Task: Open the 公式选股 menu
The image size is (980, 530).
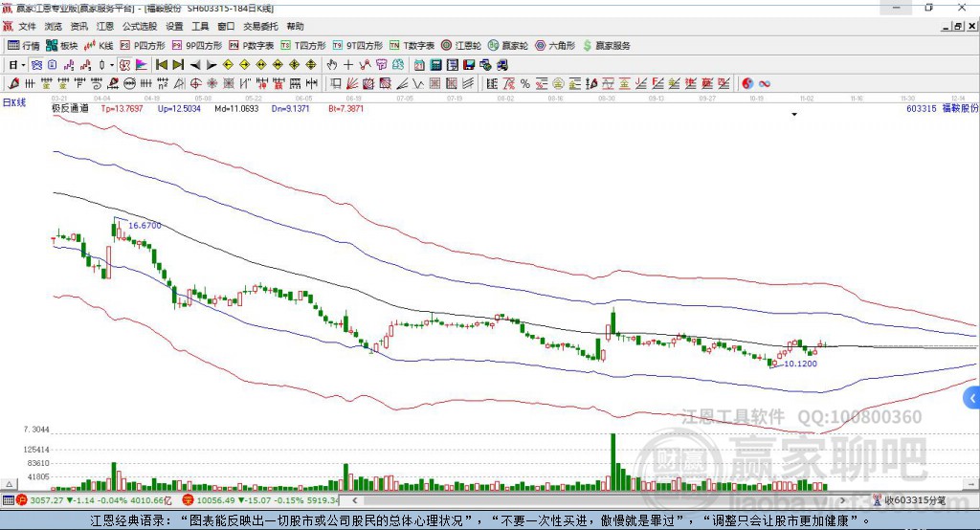Action: [x=140, y=26]
